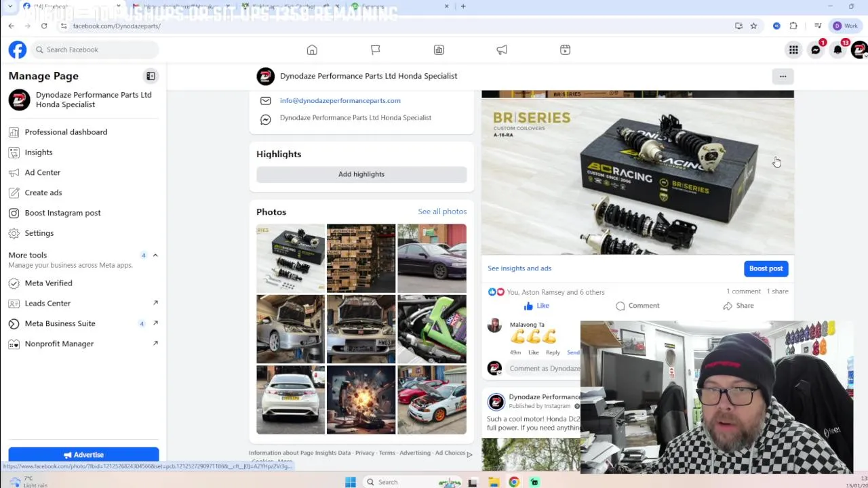This screenshot has height=488, width=868.
Task: Click the Boost post button
Action: 766,268
